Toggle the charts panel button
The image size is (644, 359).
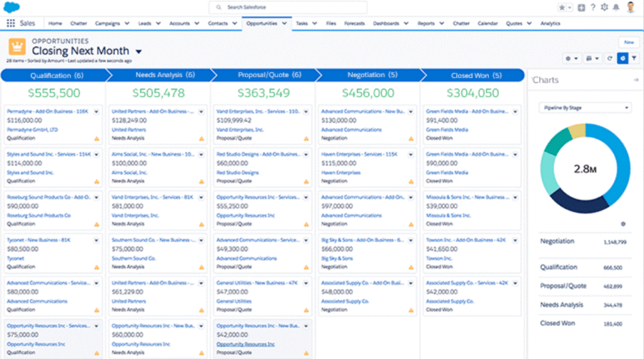623,58
